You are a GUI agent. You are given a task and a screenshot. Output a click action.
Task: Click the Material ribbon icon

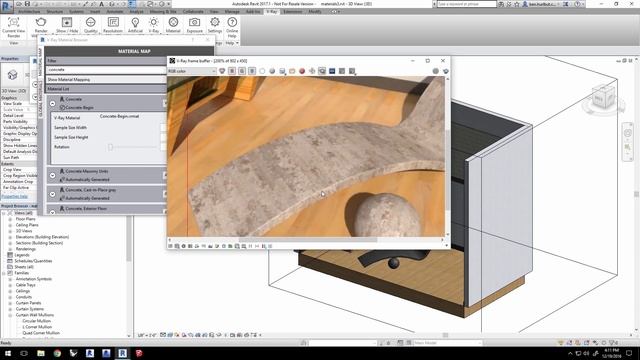coord(173,22)
